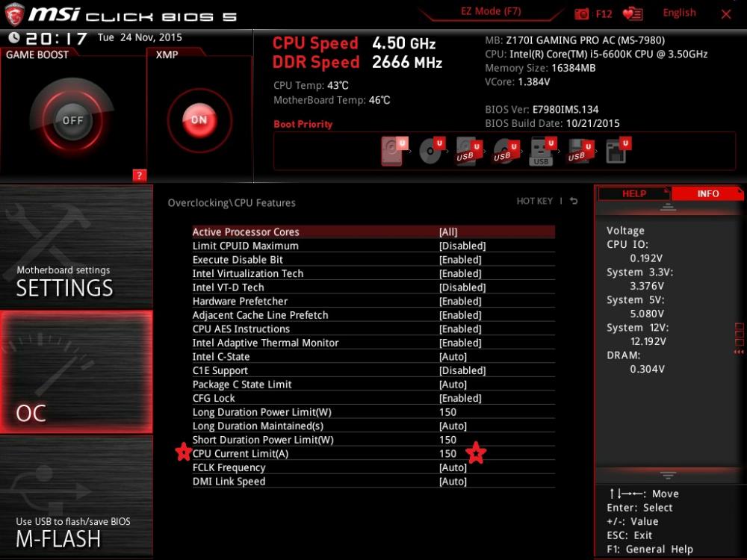The height and width of the screenshot is (560, 747).
Task: Switch to the INFO tab
Action: pyautogui.click(x=707, y=194)
